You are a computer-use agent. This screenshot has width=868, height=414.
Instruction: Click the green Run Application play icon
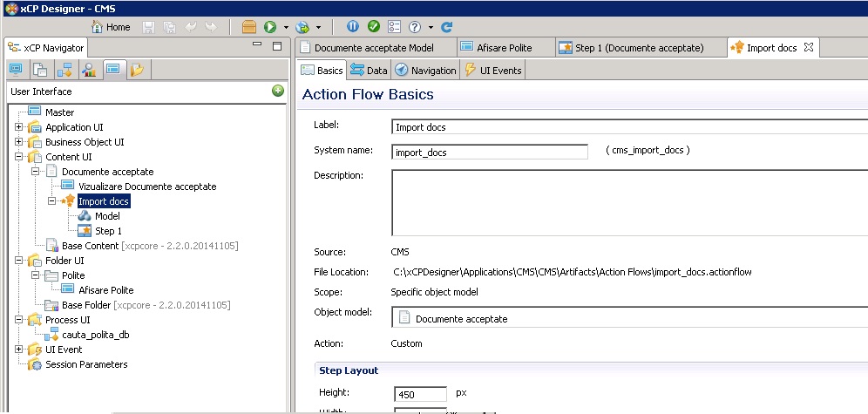[270, 26]
